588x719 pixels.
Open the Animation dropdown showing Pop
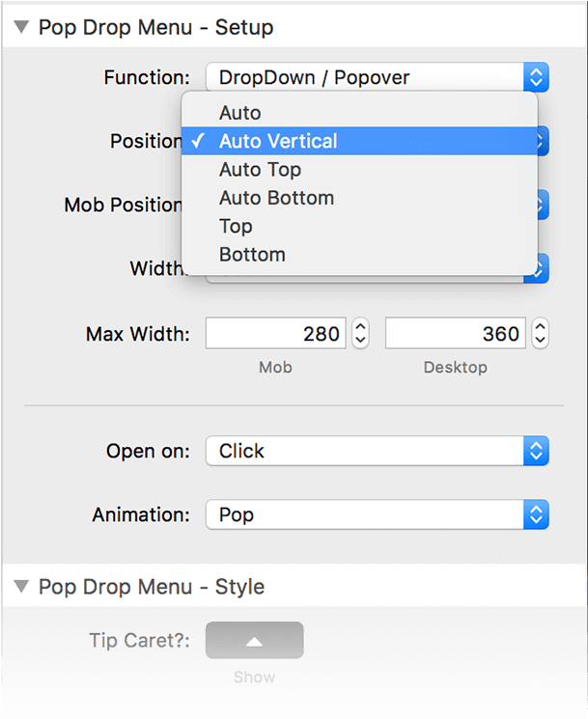coord(377,514)
